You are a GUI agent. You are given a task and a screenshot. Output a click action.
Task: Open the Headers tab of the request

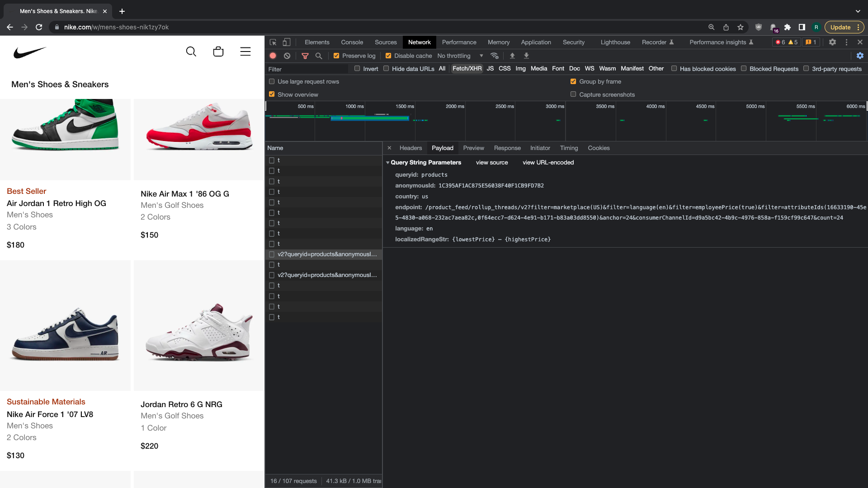410,148
